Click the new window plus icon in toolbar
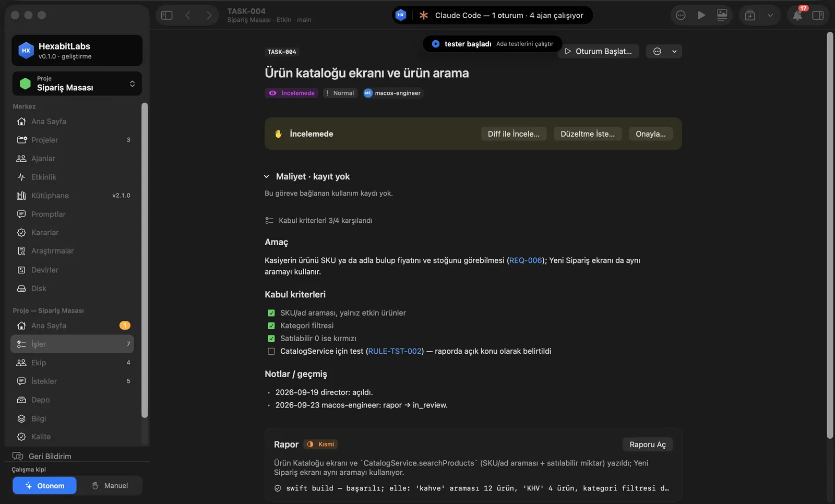This screenshot has height=504, width=835. [750, 15]
